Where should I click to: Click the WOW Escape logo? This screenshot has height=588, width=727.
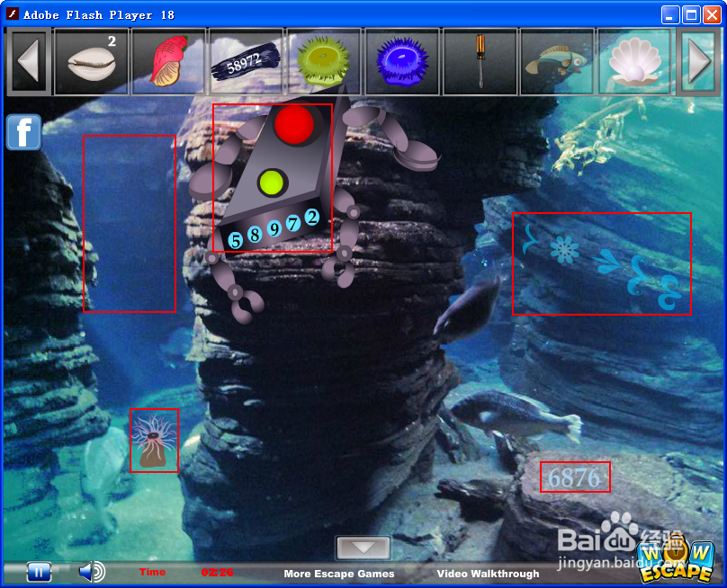click(x=675, y=561)
